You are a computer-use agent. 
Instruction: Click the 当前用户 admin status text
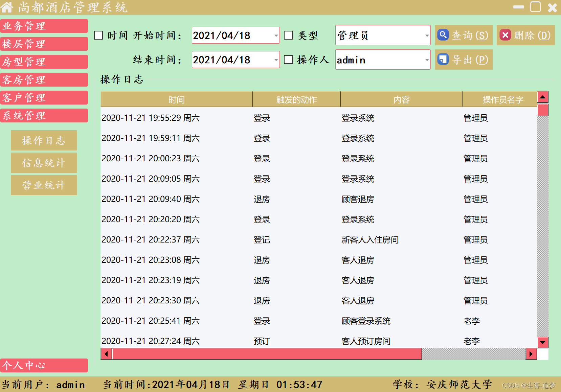pos(43,385)
